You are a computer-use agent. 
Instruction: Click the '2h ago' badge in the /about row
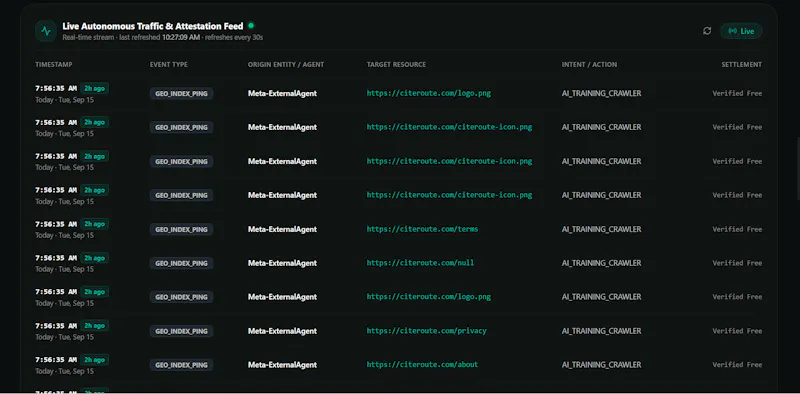(x=94, y=359)
